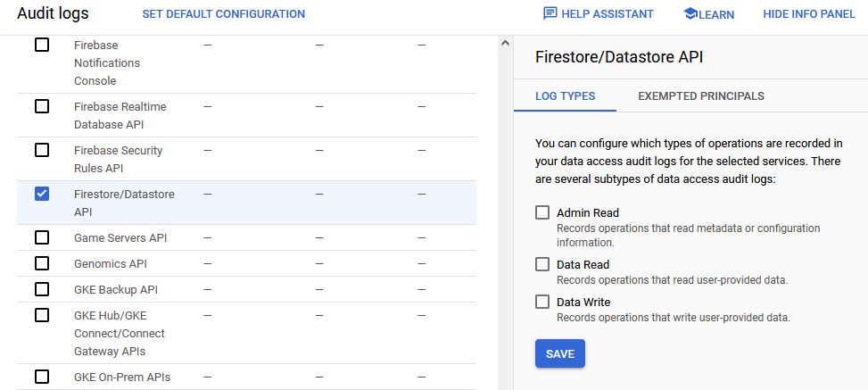This screenshot has height=390, width=868.
Task: Select the GKE Hub/GKE Connect checkbox
Action: coord(42,315)
